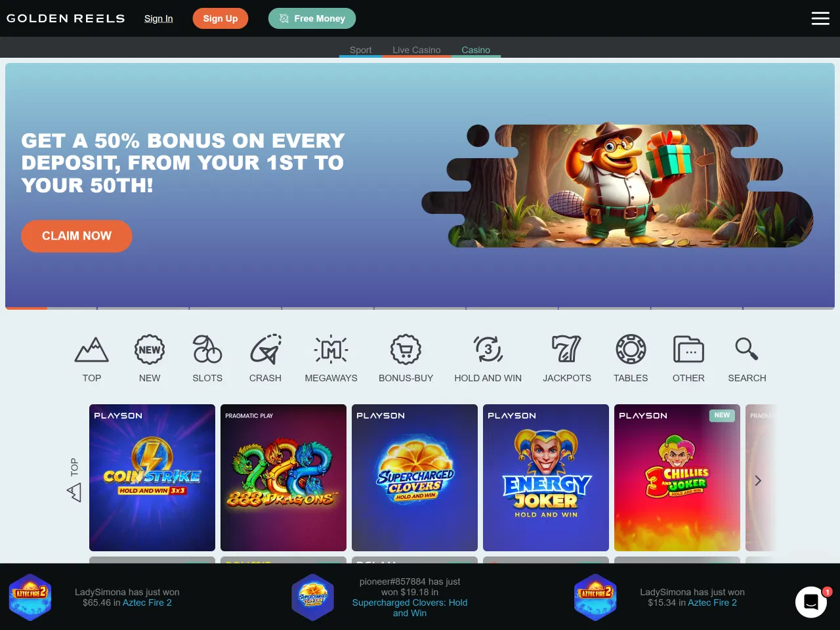The width and height of the screenshot is (840, 630).
Task: Open the live chat bubble
Action: click(811, 602)
